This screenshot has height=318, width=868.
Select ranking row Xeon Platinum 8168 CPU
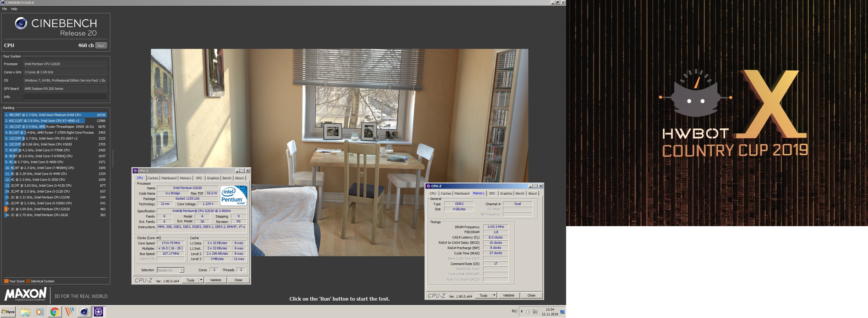[55, 115]
